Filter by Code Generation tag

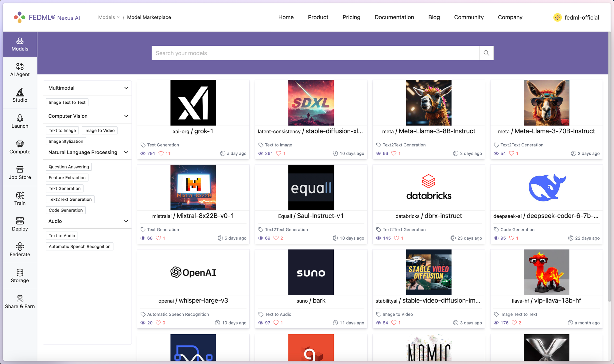click(66, 210)
